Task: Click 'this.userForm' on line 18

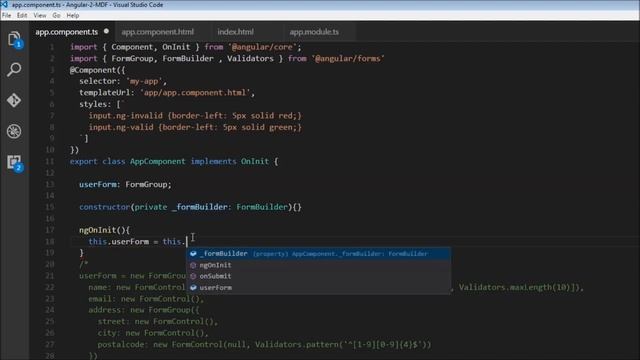Action: pyautogui.click(x=119, y=242)
